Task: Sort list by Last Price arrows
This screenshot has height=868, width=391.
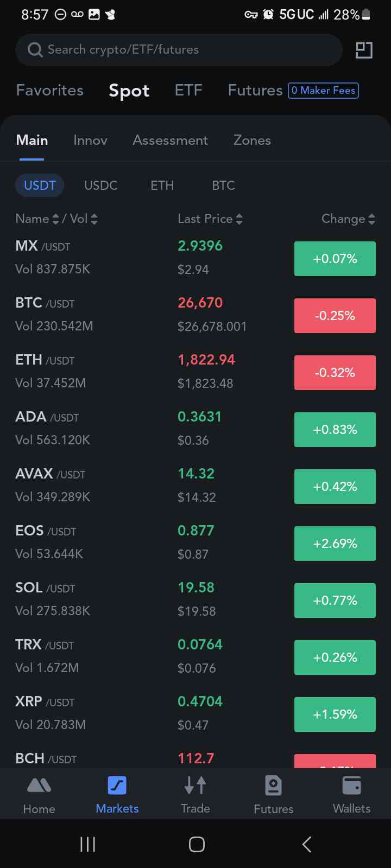Action: [239, 219]
